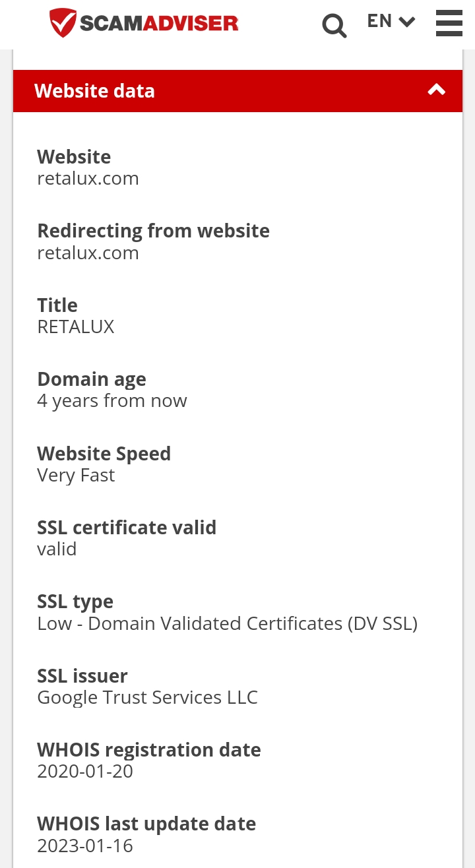This screenshot has height=868, width=475.
Task: Click retalux.com under Redirecting from website
Action: click(x=88, y=253)
